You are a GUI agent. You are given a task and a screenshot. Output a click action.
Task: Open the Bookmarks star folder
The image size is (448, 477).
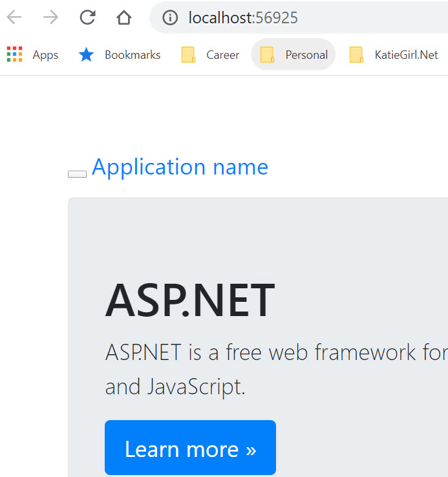click(120, 55)
